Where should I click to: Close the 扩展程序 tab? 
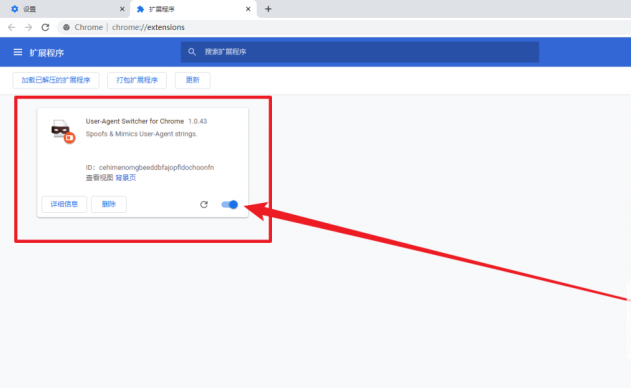click(248, 9)
